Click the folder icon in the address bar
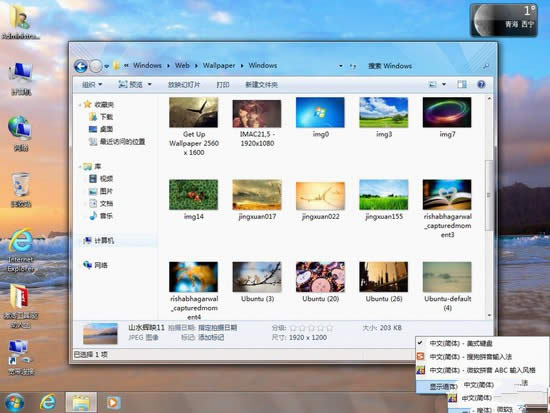 coord(116,66)
